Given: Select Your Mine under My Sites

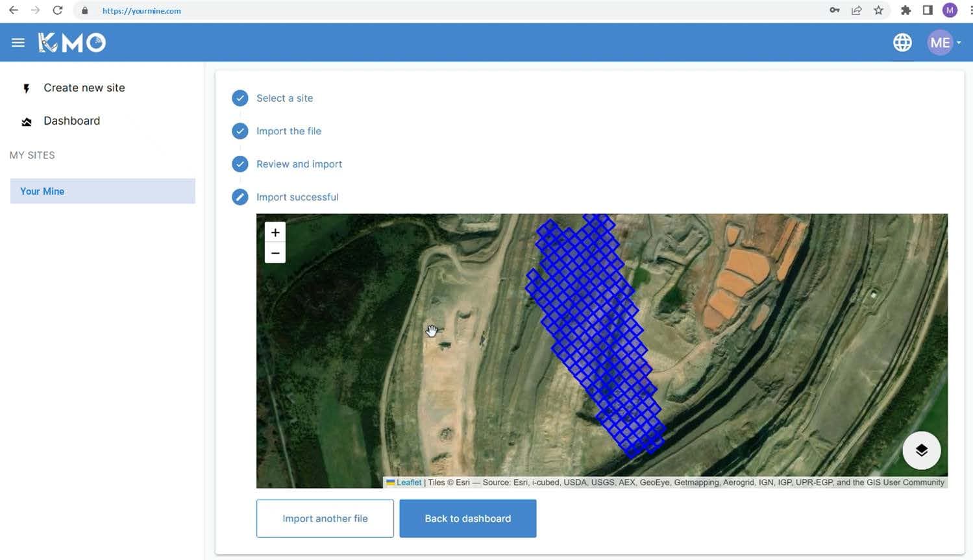Looking at the screenshot, I should pos(103,191).
